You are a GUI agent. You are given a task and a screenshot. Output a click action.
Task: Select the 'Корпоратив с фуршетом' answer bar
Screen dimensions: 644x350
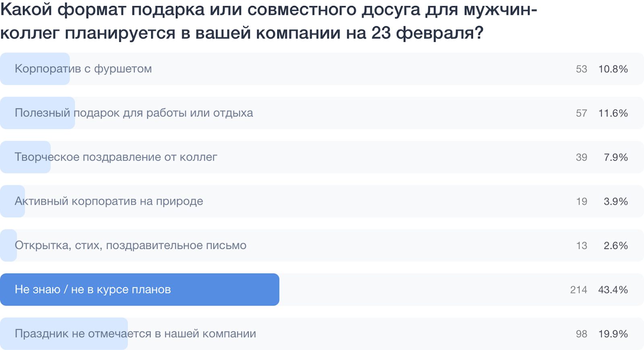point(161,68)
